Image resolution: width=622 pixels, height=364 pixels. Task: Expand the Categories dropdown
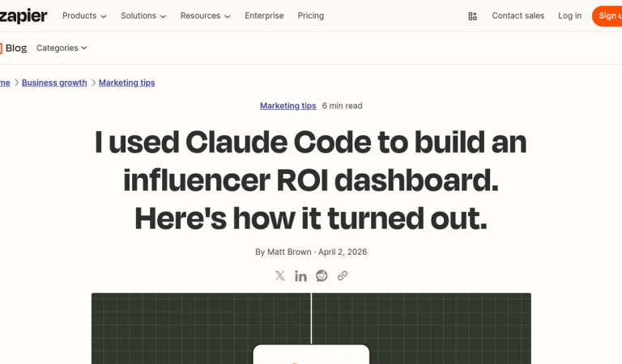62,48
